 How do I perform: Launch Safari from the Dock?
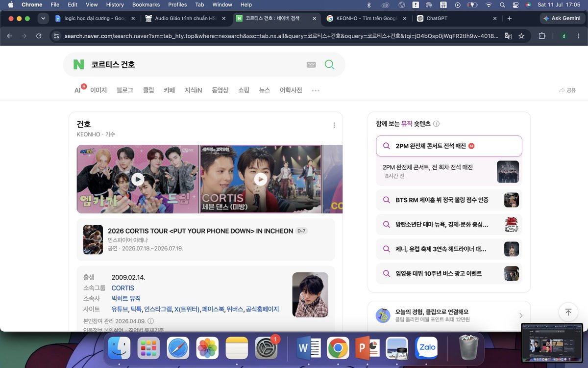point(178,348)
